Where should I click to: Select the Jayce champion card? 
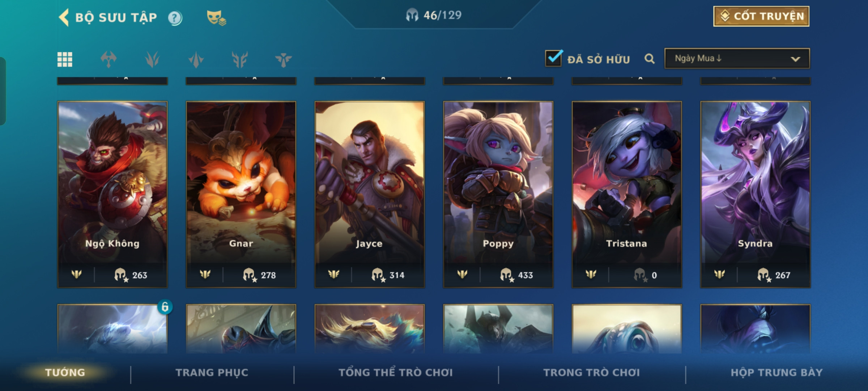[370, 194]
